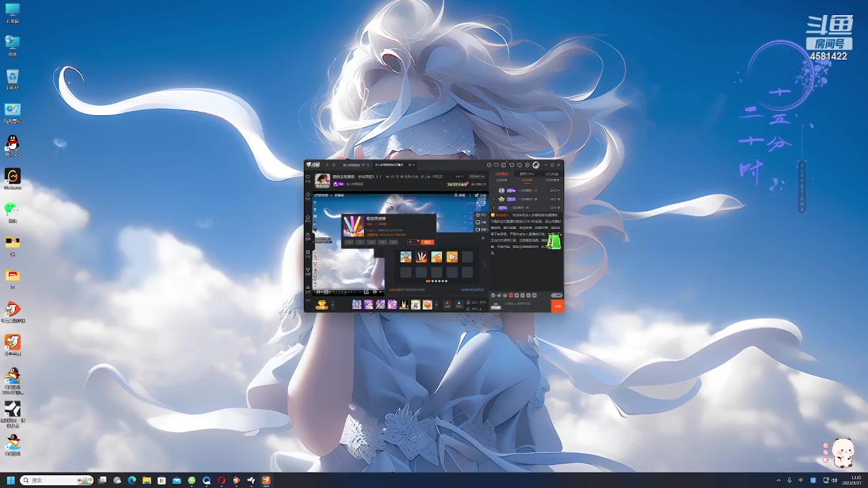Select the last ranking sub-tab in right panel
868x488 pixels.
(552, 180)
